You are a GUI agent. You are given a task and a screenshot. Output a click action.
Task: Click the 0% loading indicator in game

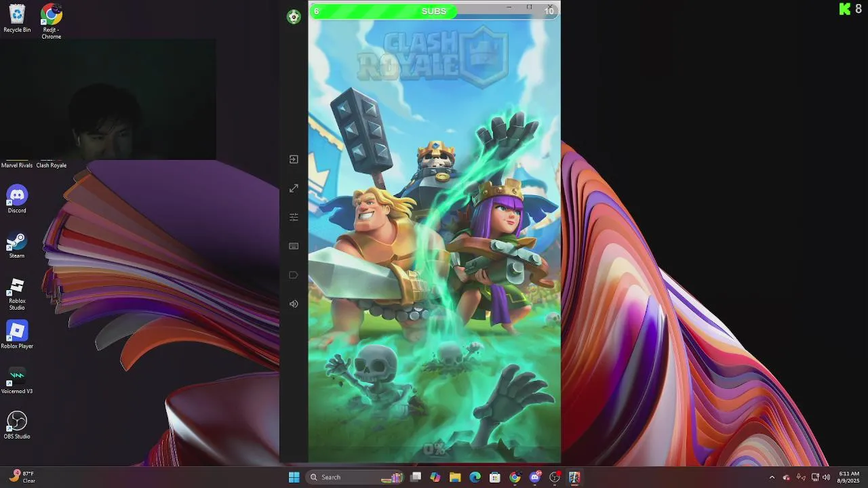pyautogui.click(x=434, y=449)
